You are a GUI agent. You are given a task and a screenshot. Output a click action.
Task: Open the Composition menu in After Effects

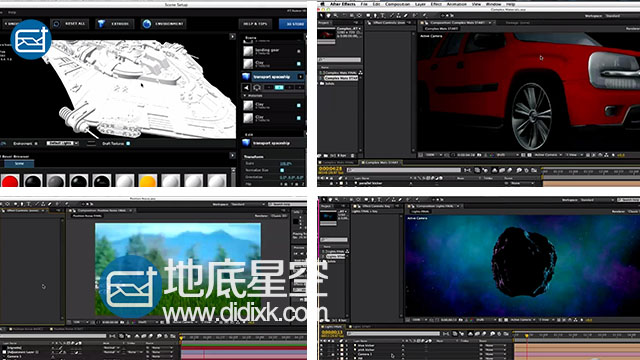click(x=397, y=4)
